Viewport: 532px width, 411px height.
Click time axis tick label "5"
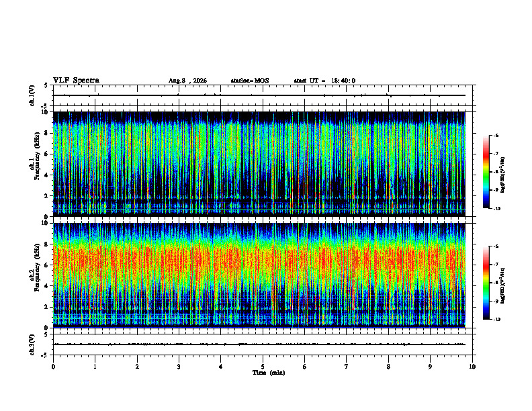(x=263, y=367)
